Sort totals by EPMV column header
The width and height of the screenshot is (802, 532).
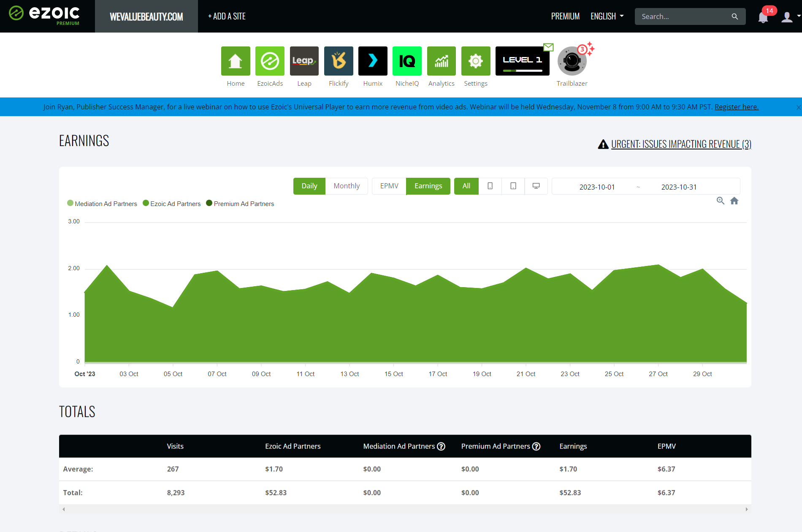[667, 446]
